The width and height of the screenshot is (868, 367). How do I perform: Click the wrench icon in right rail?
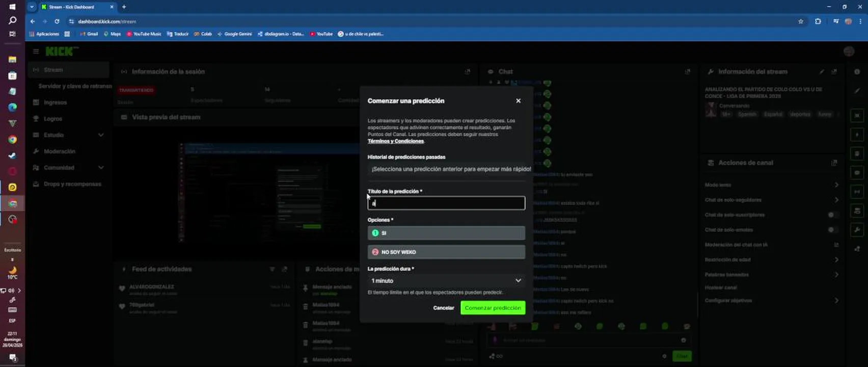coord(857,230)
